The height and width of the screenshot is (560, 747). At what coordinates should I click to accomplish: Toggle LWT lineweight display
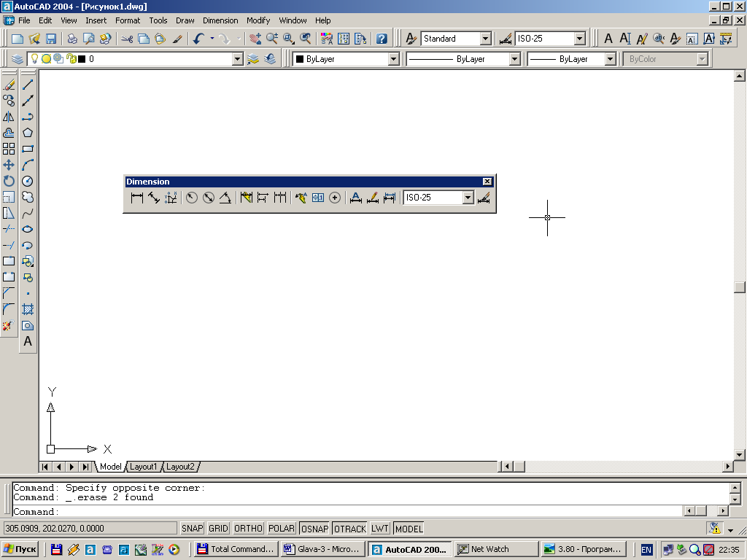tap(380, 529)
